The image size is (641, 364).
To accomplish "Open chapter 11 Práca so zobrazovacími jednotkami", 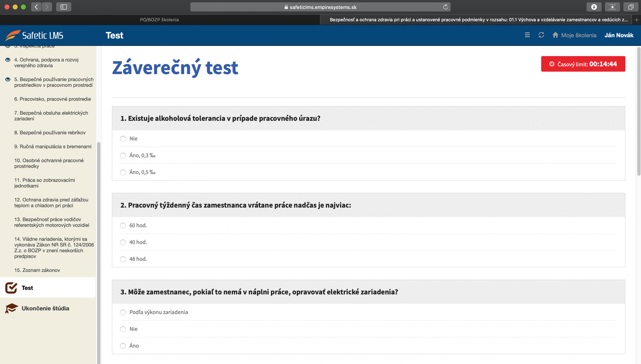I will 45,183.
